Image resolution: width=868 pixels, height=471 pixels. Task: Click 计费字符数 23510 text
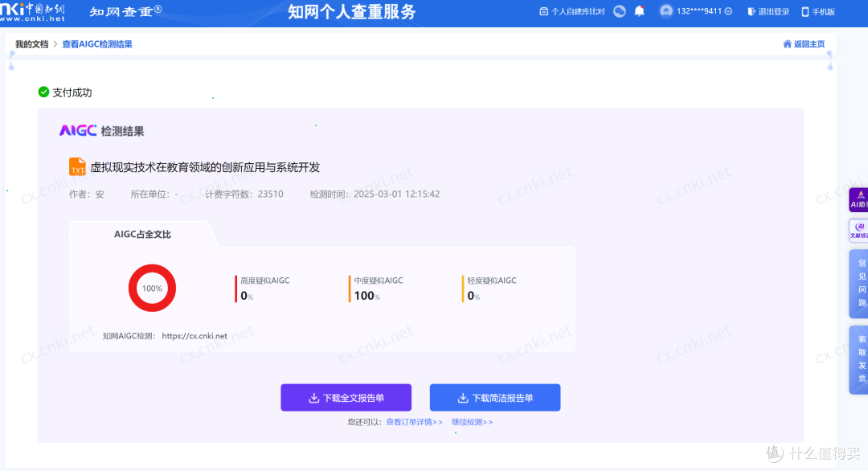244,195
